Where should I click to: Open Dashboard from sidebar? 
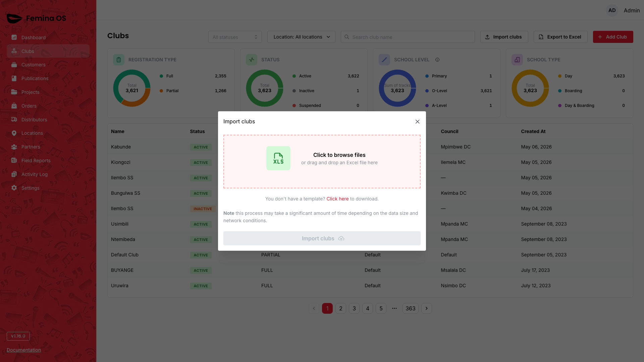pyautogui.click(x=48, y=38)
